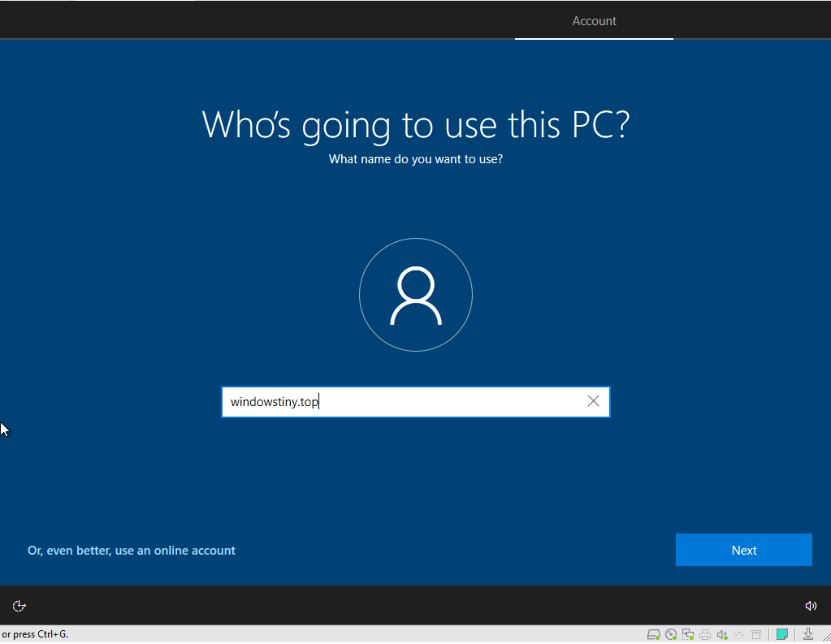Open 'Or, even better, use an online account'

[x=132, y=550]
